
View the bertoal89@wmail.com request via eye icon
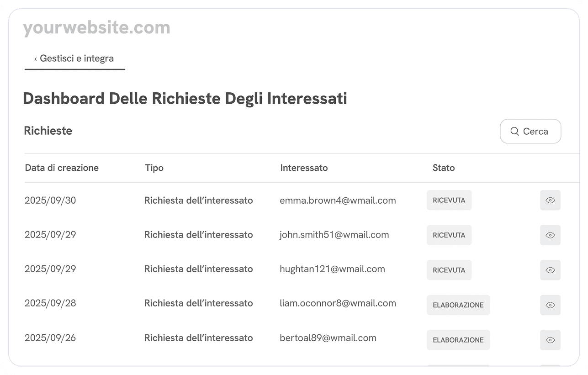pos(550,340)
